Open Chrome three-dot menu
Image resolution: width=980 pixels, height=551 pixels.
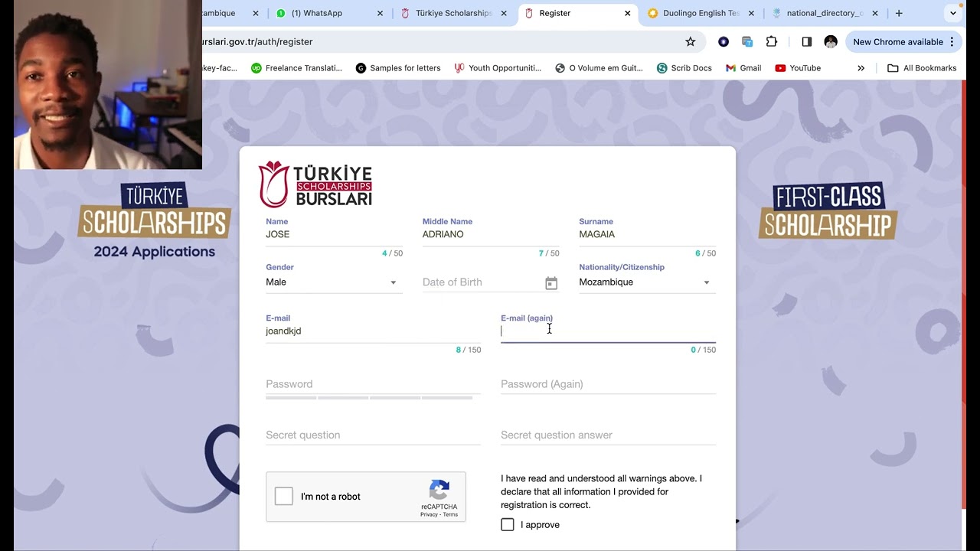952,42
